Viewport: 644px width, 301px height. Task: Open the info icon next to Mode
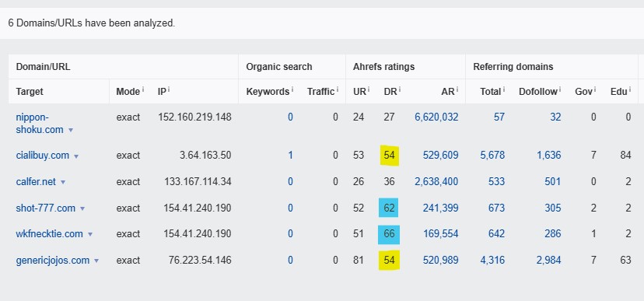click(143, 89)
